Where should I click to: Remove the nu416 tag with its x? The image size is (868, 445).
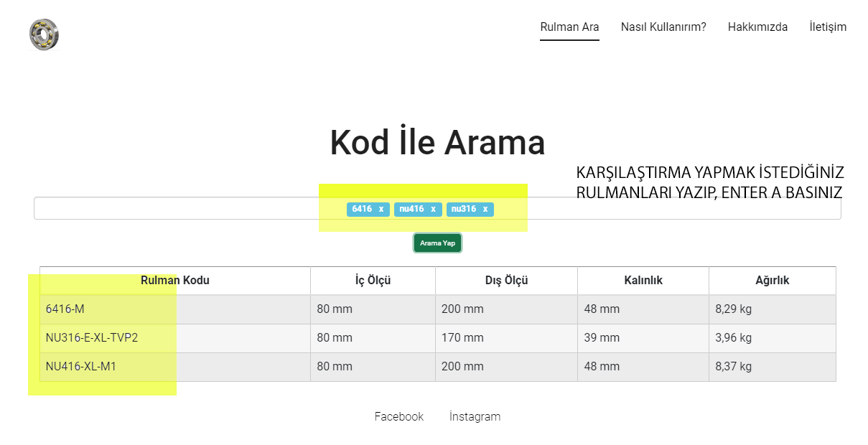pos(433,209)
